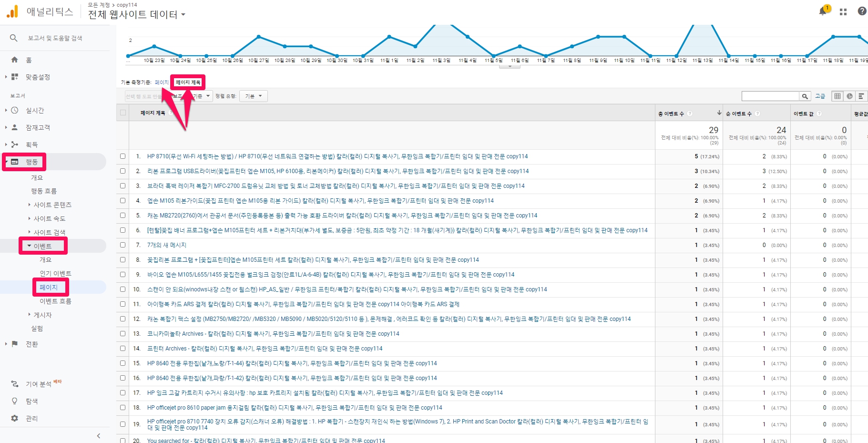Switch to pie chart percentage view

(849, 96)
